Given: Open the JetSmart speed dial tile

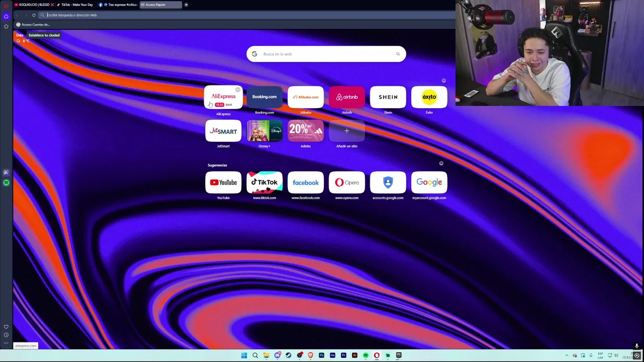Looking at the screenshot, I should pos(223,131).
